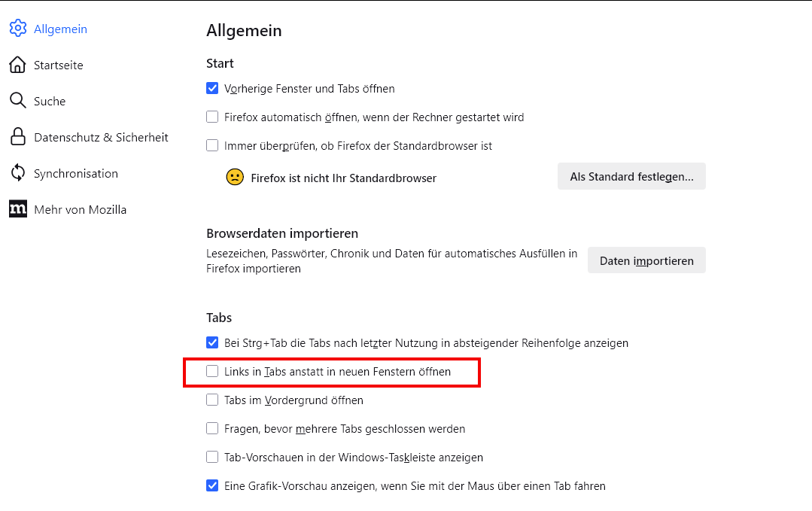
Task: Disable Grafik-Vorschau beim Überfahren eines Tabs
Action: pyautogui.click(x=212, y=486)
